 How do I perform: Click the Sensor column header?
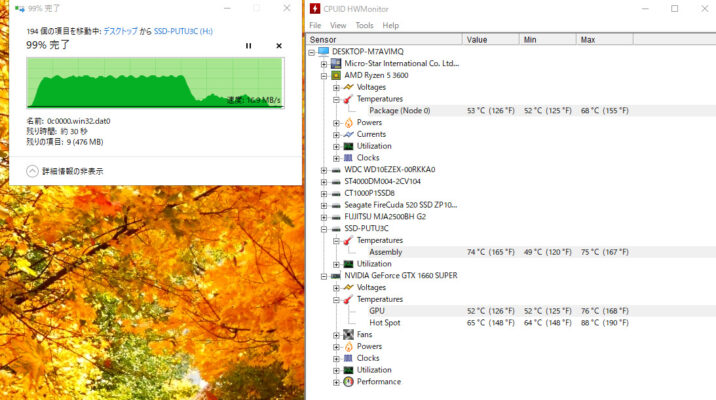coord(384,40)
